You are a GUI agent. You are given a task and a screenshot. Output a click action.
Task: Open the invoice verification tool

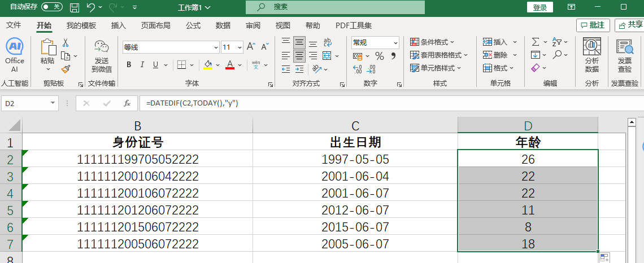625,56
